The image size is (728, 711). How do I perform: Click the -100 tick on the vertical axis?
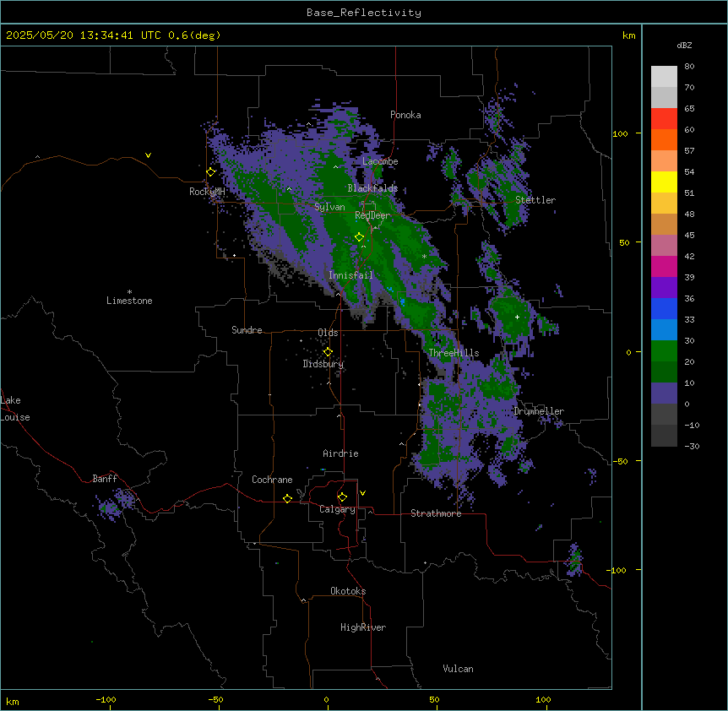point(617,570)
